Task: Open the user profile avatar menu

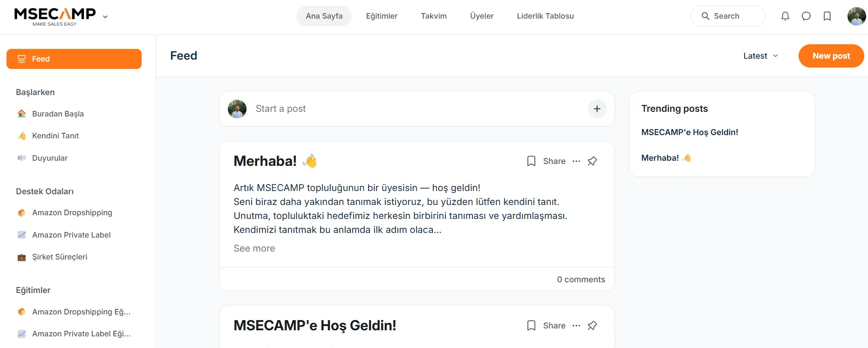Action: pos(856,16)
